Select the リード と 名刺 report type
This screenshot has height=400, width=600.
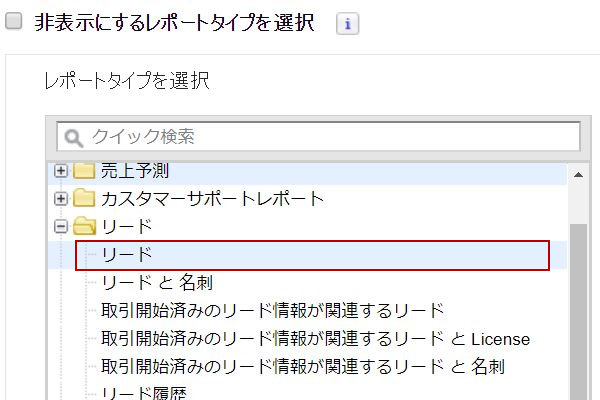pos(157,283)
